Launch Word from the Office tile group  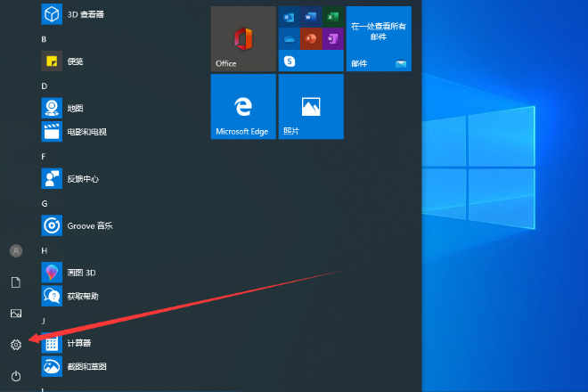tap(310, 17)
